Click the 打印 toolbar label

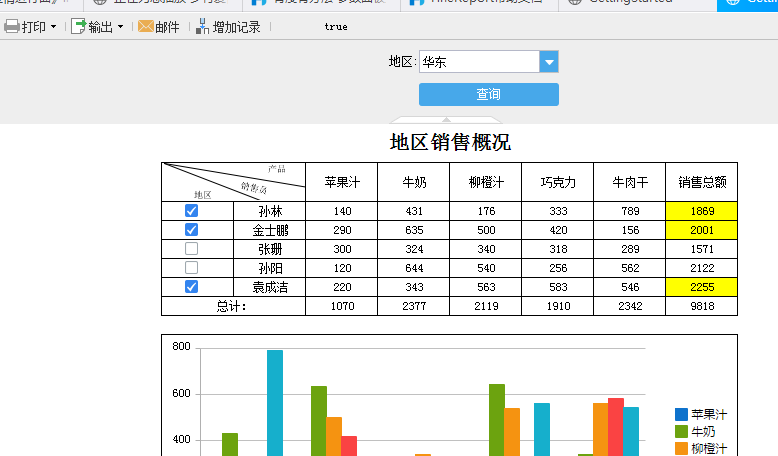click(34, 27)
